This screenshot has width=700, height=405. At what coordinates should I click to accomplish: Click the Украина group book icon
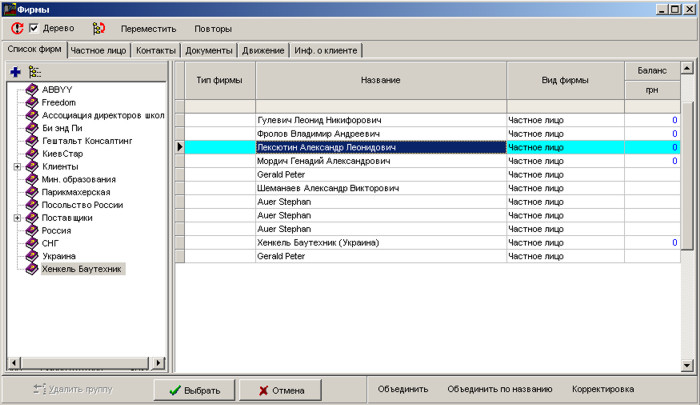click(32, 256)
